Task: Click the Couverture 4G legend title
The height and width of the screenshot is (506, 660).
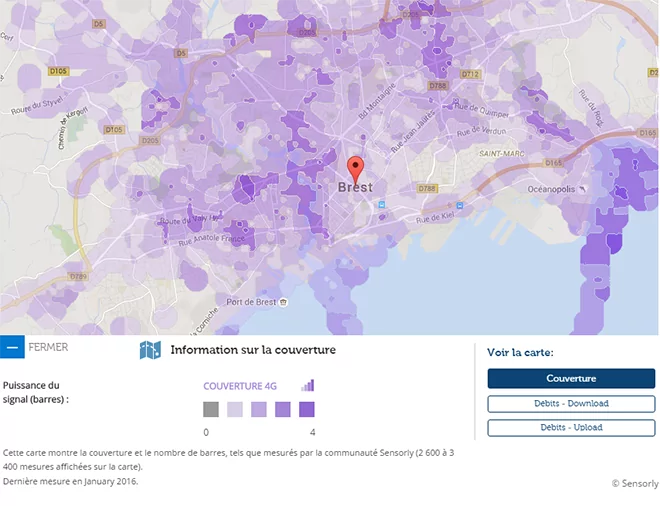Action: coord(240,385)
